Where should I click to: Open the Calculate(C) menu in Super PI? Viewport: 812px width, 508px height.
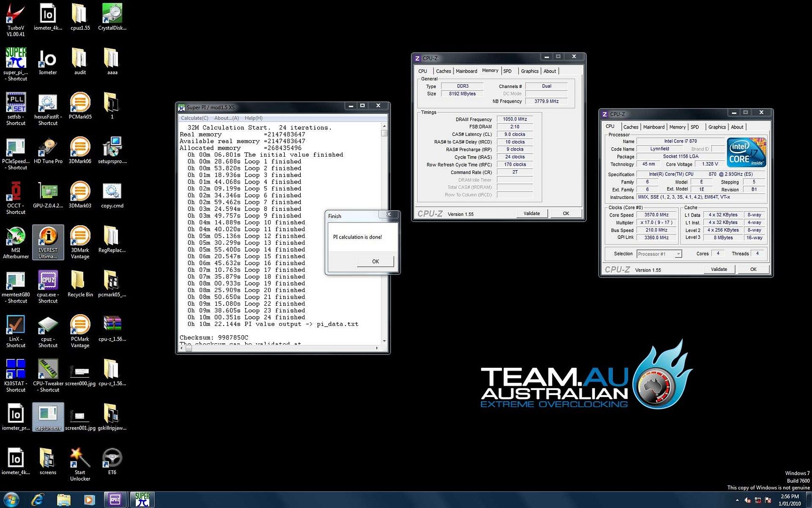[x=195, y=118]
